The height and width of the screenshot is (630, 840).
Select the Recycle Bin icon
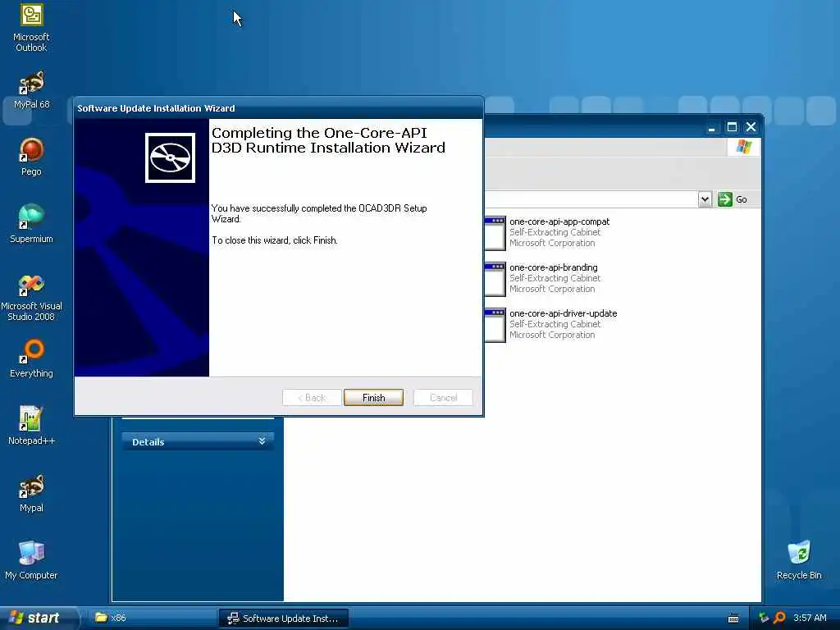pyautogui.click(x=799, y=560)
